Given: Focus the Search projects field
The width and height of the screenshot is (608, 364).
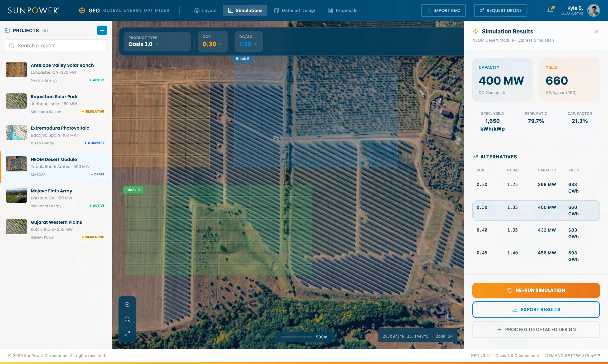Looking at the screenshot, I should point(56,46).
